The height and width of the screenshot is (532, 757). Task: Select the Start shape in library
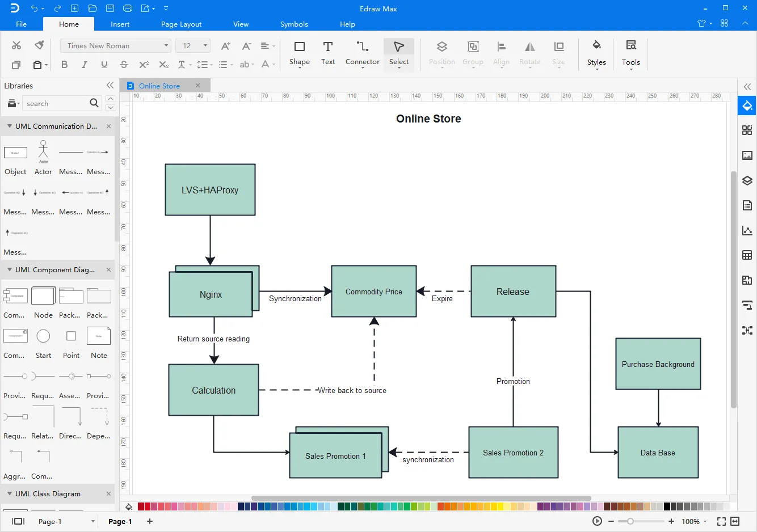[x=43, y=344]
